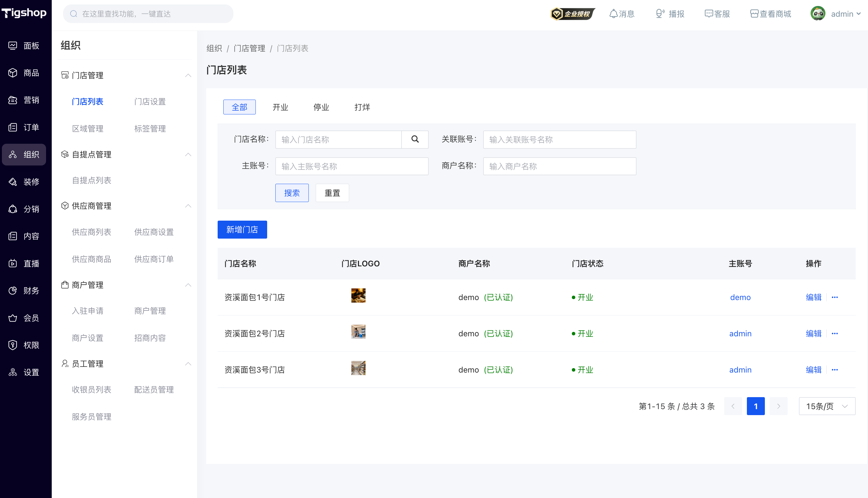Screen dimensions: 868x498
Task: Open the 权限 permissions sidebar icon
Action: (x=13, y=345)
